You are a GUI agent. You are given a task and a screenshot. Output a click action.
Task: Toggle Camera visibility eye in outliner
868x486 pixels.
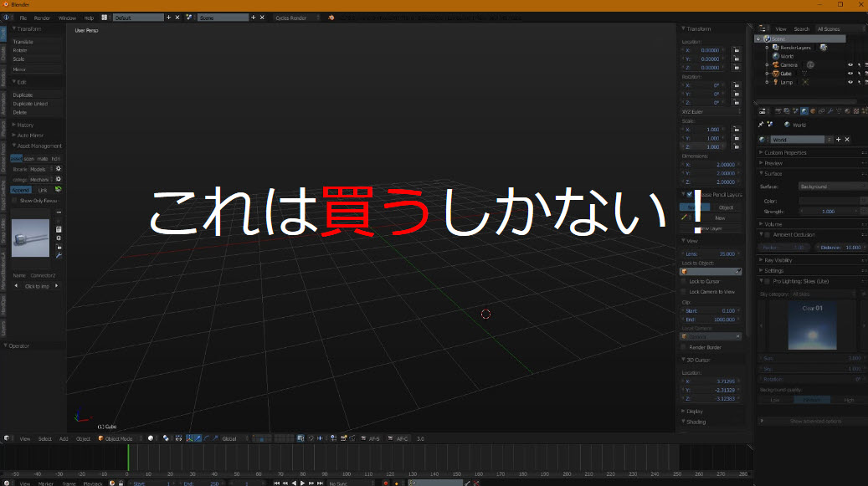tap(850, 65)
